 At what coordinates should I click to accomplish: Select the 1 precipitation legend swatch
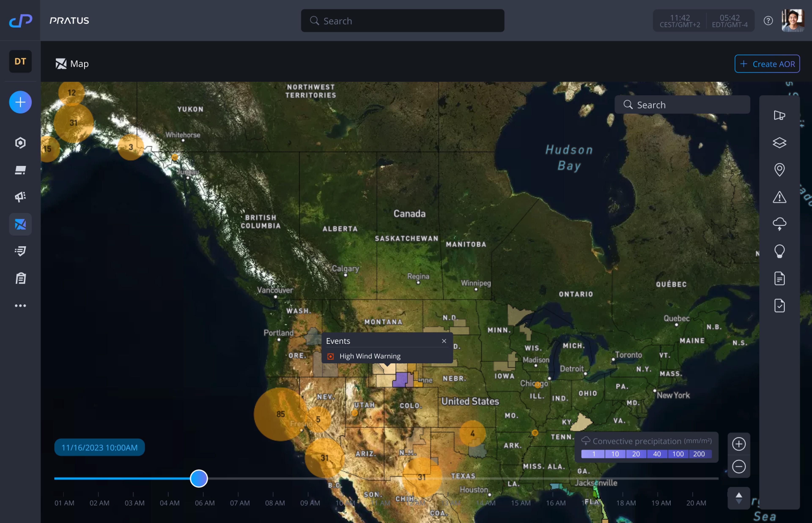593,454
